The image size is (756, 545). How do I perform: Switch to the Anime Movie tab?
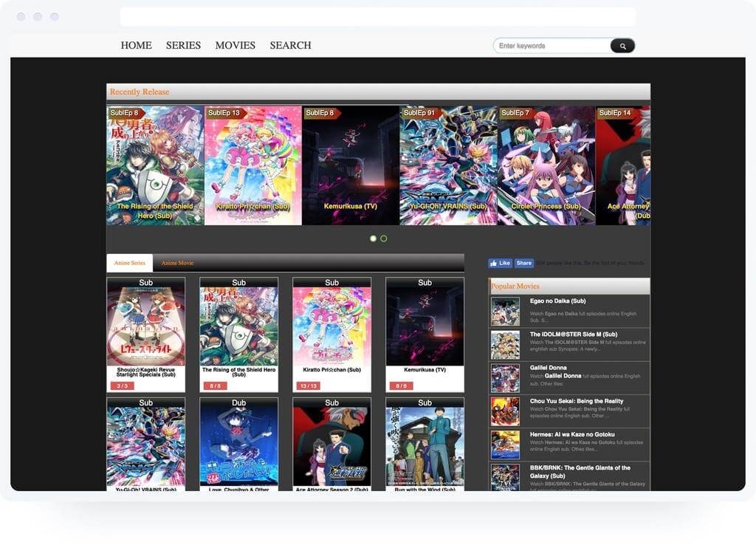(177, 263)
